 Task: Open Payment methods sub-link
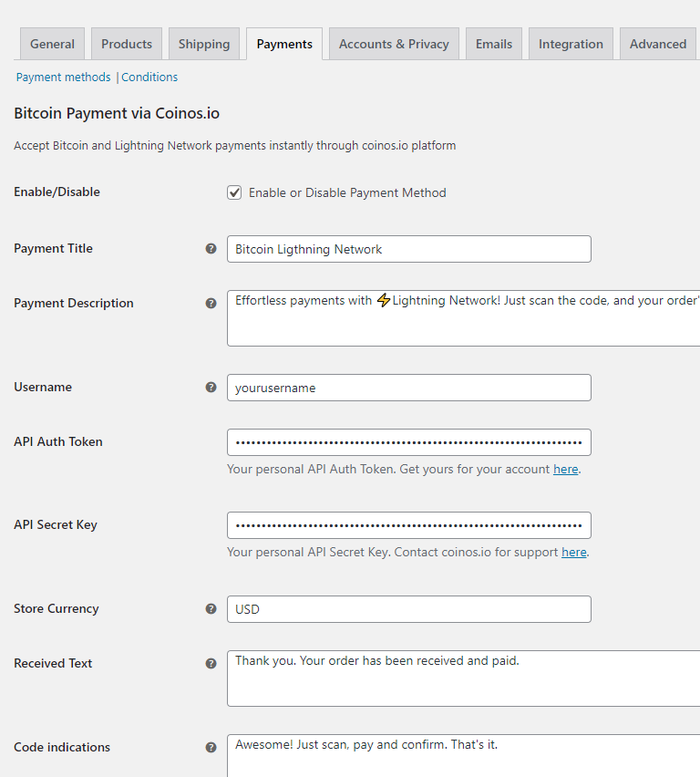[64, 78]
